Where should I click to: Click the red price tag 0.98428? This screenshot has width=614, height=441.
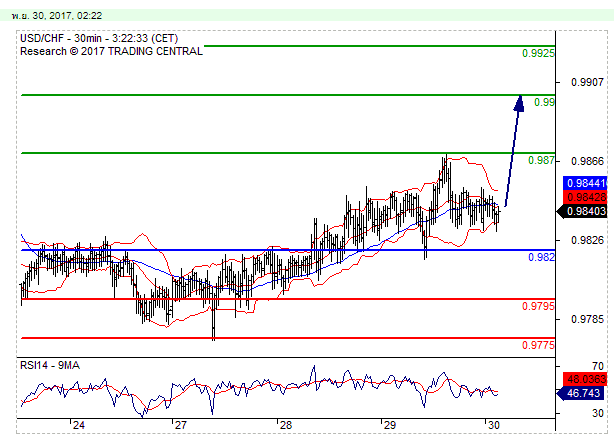click(x=585, y=197)
